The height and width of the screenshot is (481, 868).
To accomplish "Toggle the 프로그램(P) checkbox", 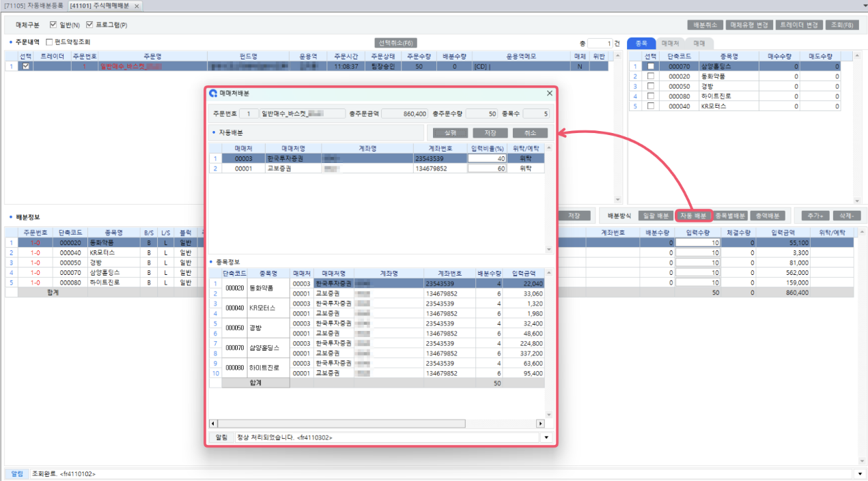I will point(89,25).
